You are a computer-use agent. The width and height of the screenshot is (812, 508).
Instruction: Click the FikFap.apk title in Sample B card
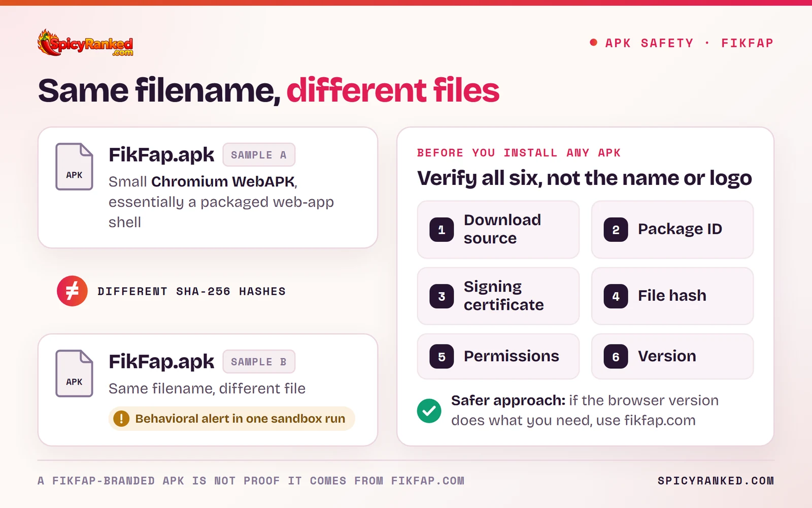click(x=161, y=362)
